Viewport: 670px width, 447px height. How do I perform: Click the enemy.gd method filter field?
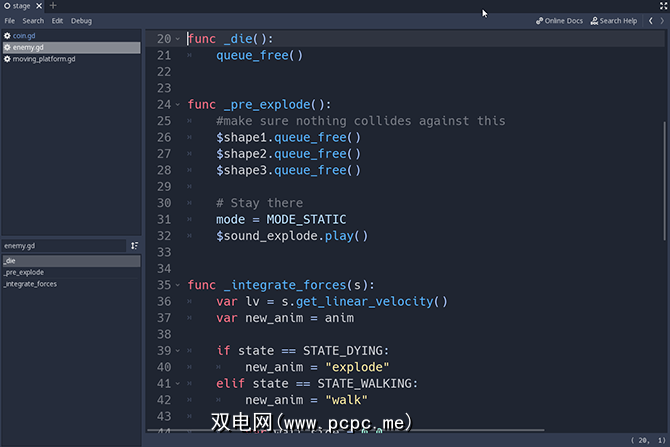(60, 245)
